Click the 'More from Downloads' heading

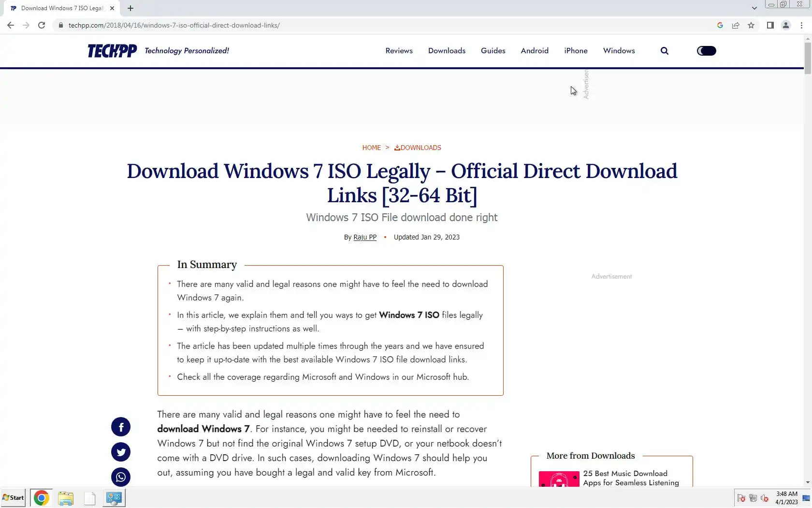pos(591,456)
